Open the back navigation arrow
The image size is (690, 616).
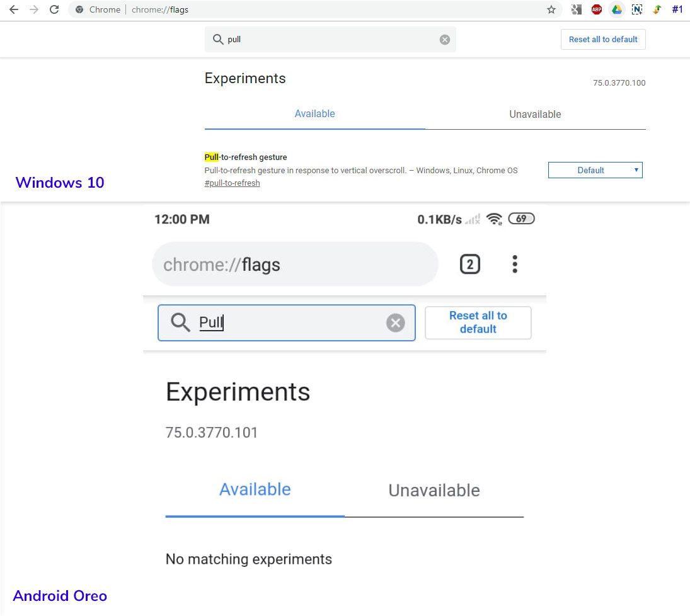(14, 9)
